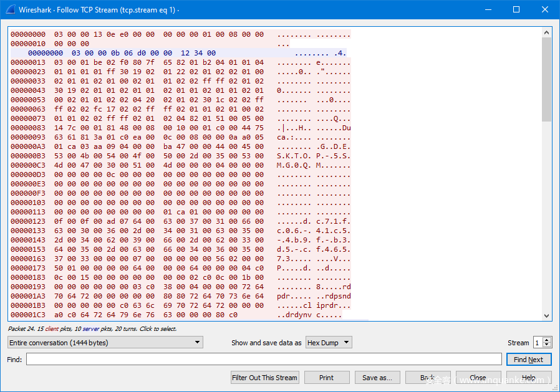Click the row at offset 00000063

click(x=180, y=109)
